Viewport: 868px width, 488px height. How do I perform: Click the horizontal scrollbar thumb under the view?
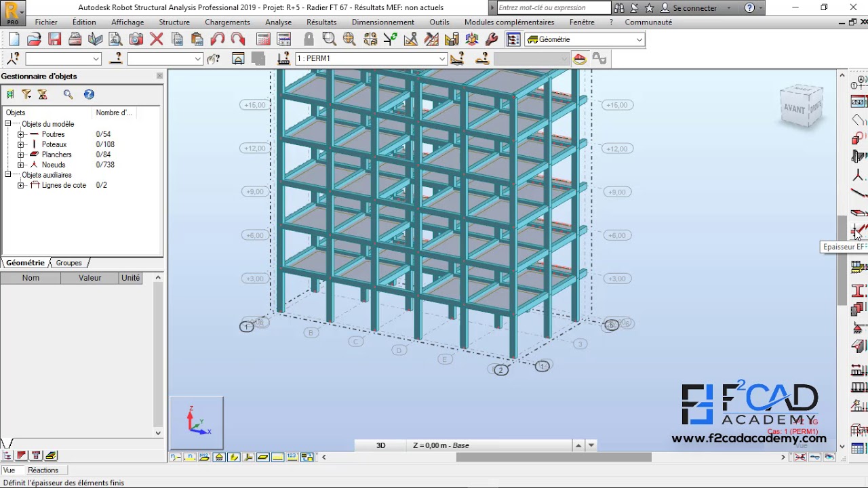[x=553, y=457]
